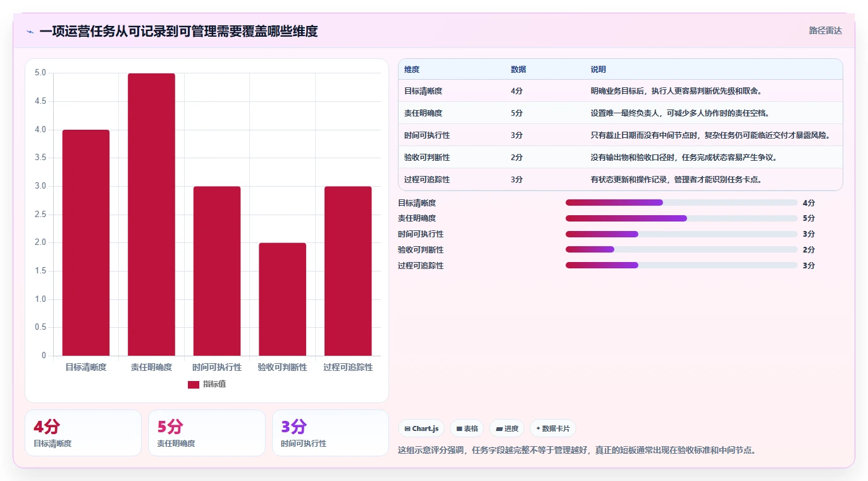
Task: Click the description starting 有状态更新和操作记录
Action: pos(676,180)
